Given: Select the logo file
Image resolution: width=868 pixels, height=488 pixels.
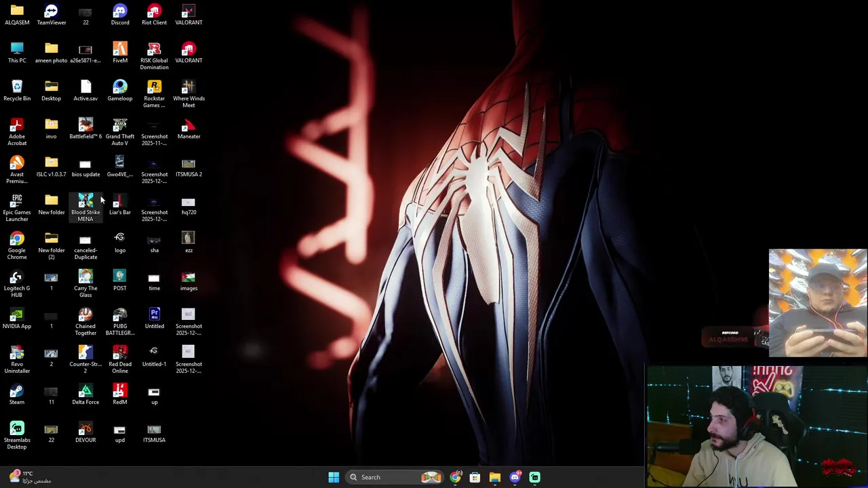Looking at the screenshot, I should [120, 242].
